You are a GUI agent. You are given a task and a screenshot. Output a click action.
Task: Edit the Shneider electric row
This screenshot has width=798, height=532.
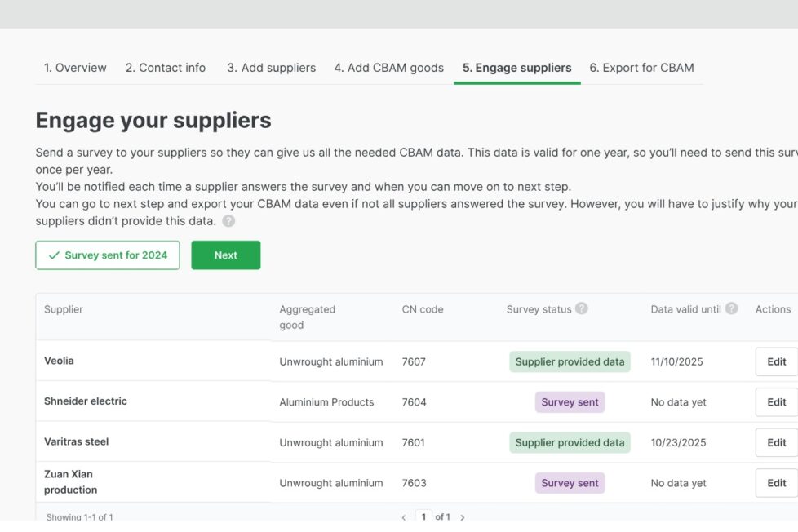pos(776,402)
